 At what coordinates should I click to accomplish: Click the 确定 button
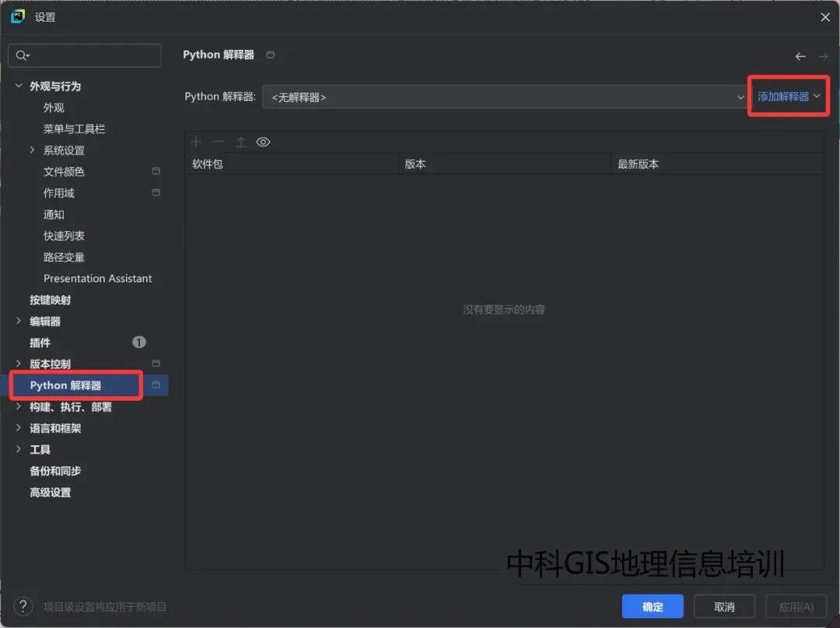pyautogui.click(x=653, y=606)
